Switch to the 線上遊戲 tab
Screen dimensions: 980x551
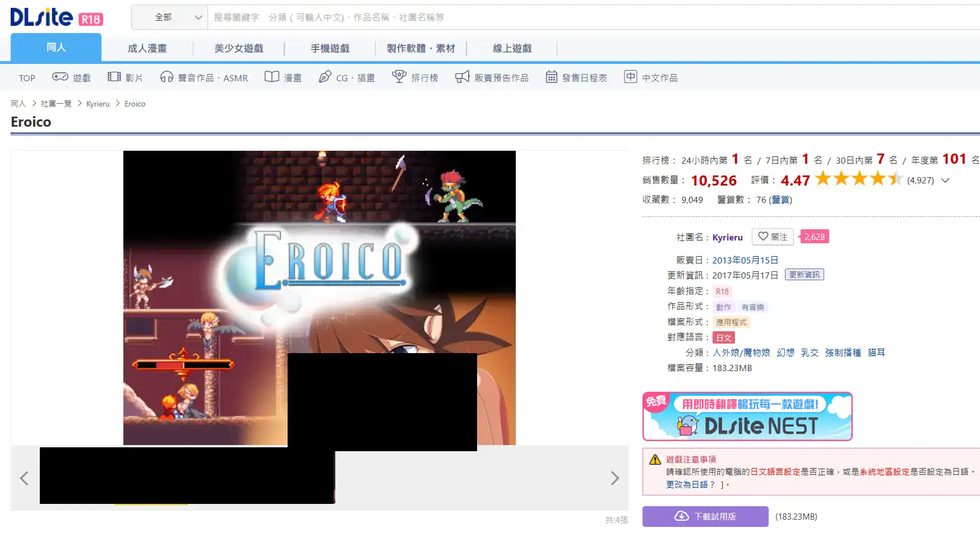pyautogui.click(x=512, y=48)
